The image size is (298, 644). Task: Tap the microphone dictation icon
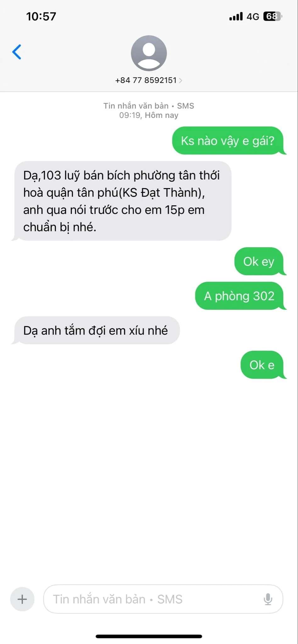[268, 599]
